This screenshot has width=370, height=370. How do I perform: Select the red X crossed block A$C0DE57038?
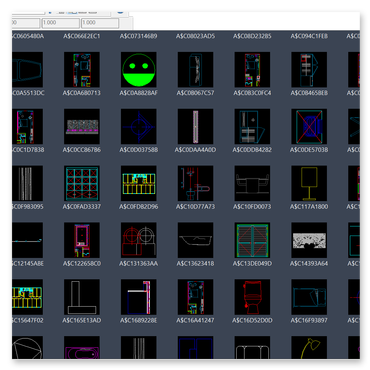[x=309, y=127]
